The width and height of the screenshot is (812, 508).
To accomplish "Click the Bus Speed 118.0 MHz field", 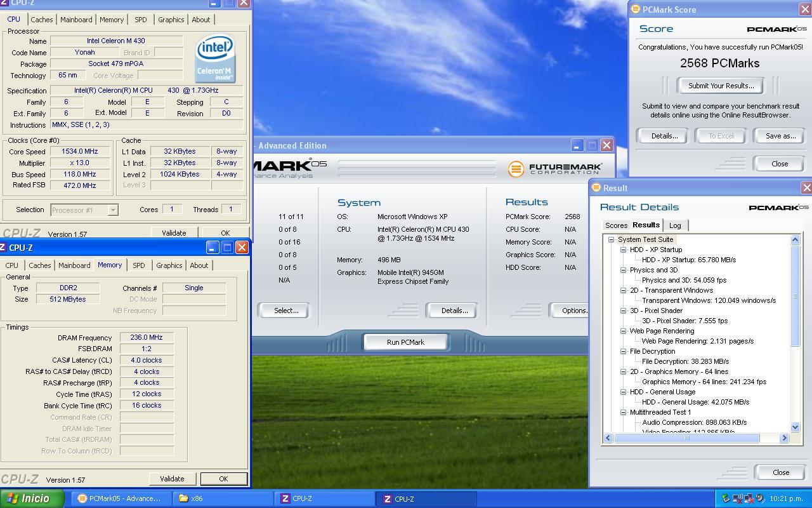I will pyautogui.click(x=80, y=175).
